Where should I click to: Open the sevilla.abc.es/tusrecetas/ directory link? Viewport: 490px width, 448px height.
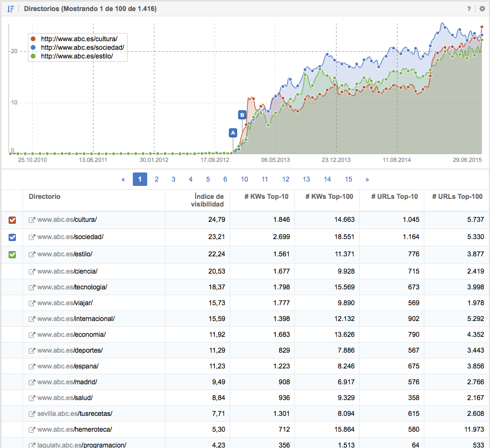tap(74, 414)
